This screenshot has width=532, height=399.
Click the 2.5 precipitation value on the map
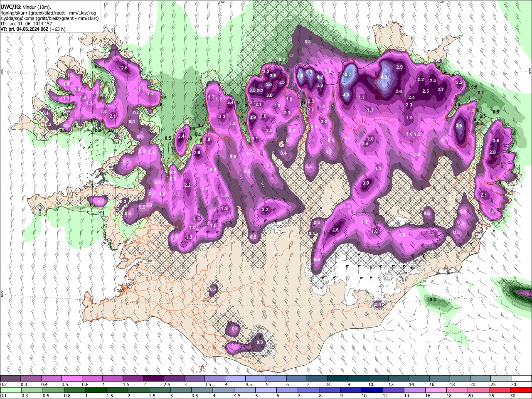pyautogui.click(x=426, y=91)
